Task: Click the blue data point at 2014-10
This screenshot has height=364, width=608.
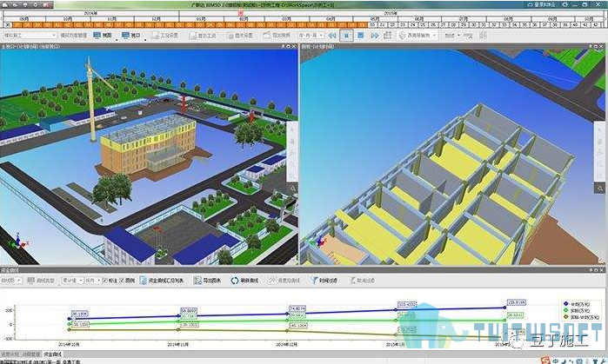Action: pos(70,319)
